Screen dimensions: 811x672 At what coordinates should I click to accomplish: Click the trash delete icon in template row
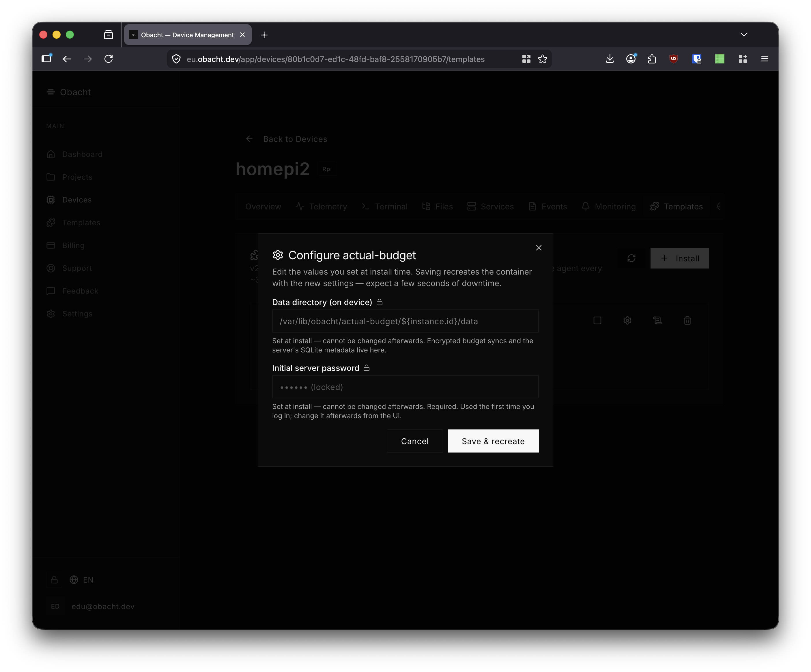pos(687,320)
